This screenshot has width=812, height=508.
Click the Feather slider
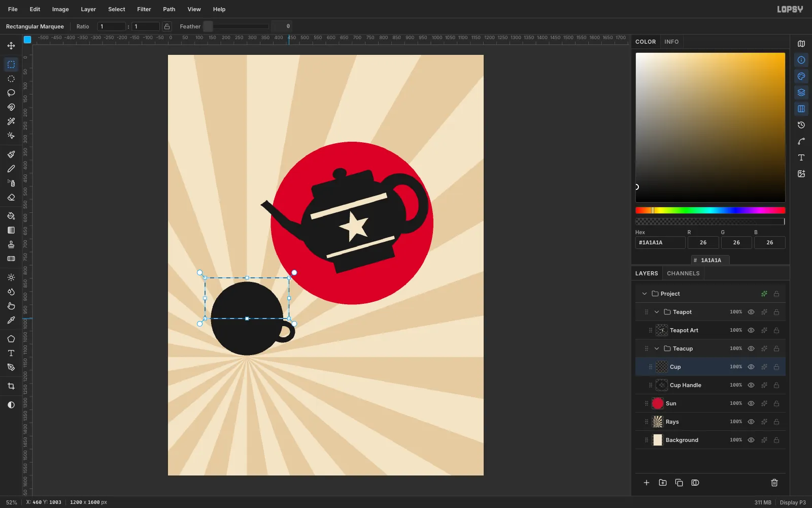pos(236,26)
